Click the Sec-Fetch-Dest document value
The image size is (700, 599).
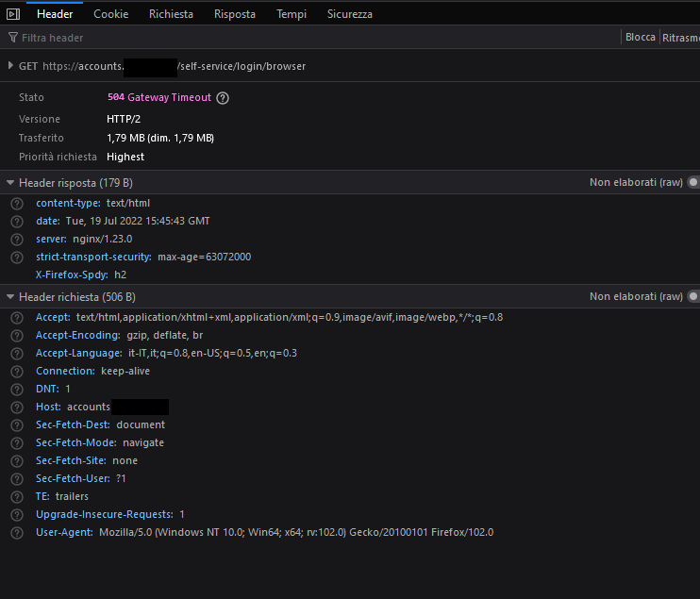pos(141,424)
